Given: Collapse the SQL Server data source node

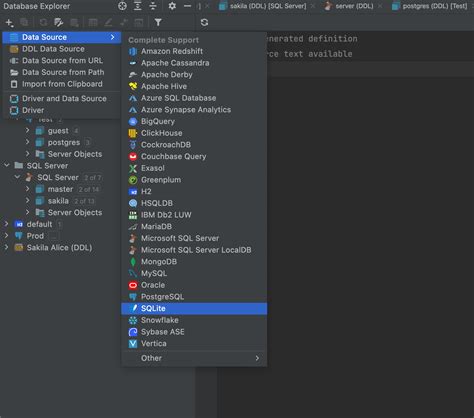Looking at the screenshot, I should pos(17,177).
